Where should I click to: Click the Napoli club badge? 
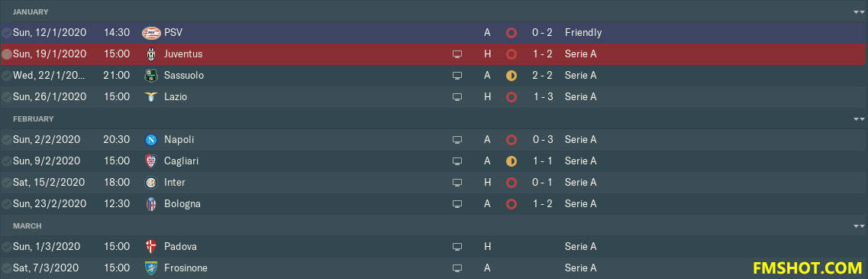(x=150, y=139)
